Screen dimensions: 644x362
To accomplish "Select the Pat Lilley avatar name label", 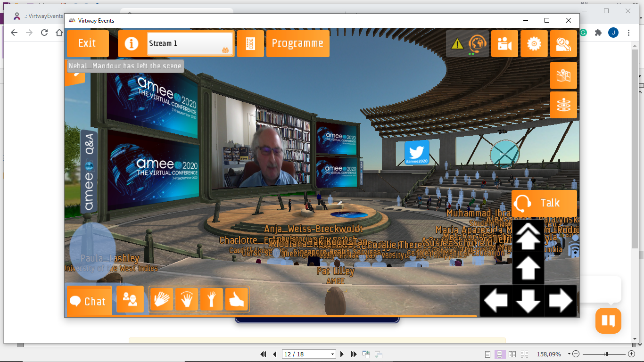I will 335,271.
